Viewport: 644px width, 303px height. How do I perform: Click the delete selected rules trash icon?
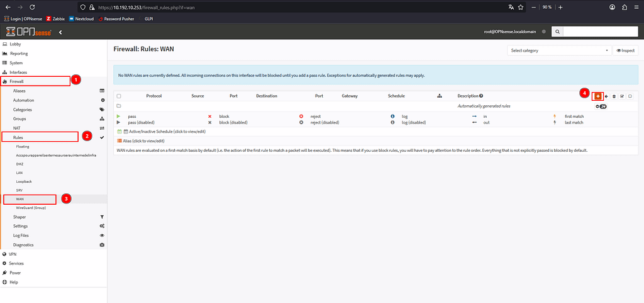(x=614, y=96)
